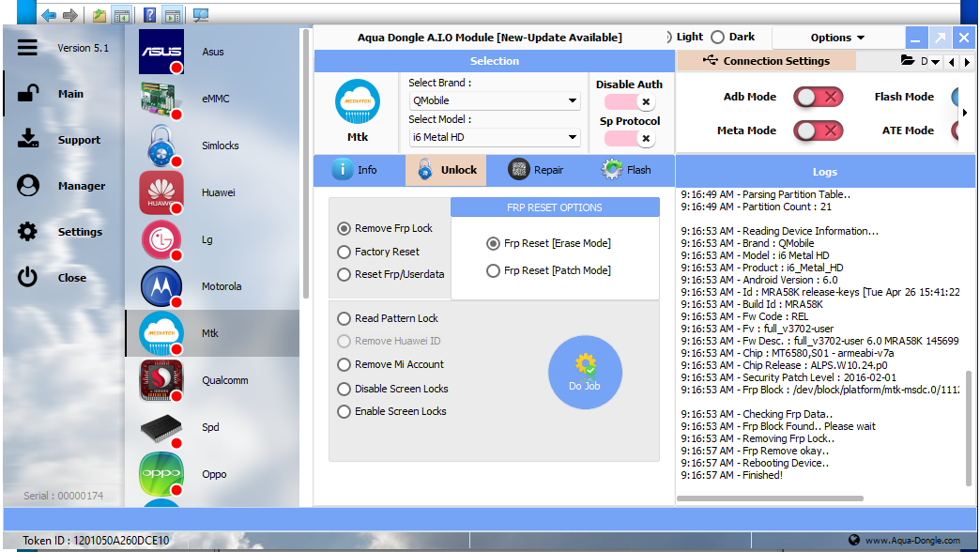Click the Do Job button
The image size is (980, 552).
585,373
